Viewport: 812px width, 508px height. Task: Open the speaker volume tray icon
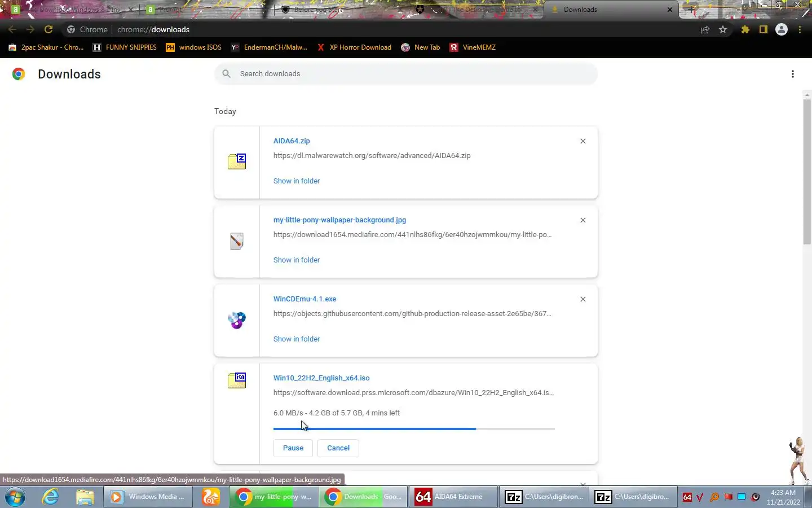pos(756,497)
